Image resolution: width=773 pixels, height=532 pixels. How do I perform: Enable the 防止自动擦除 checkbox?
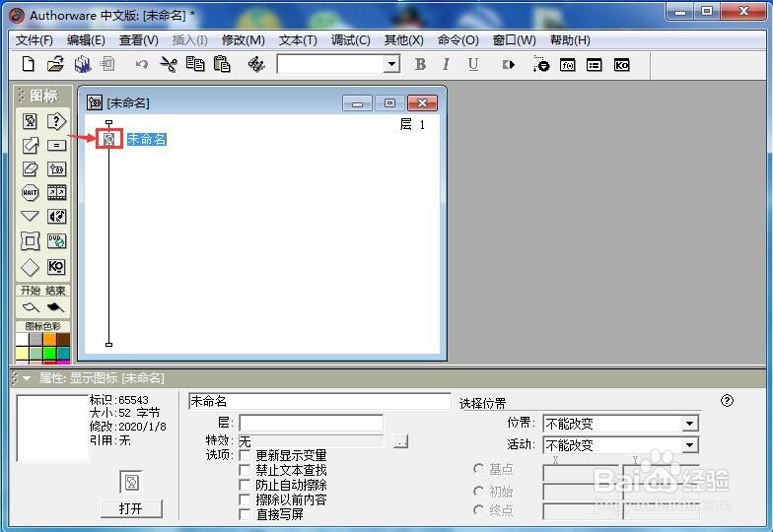click(245, 485)
